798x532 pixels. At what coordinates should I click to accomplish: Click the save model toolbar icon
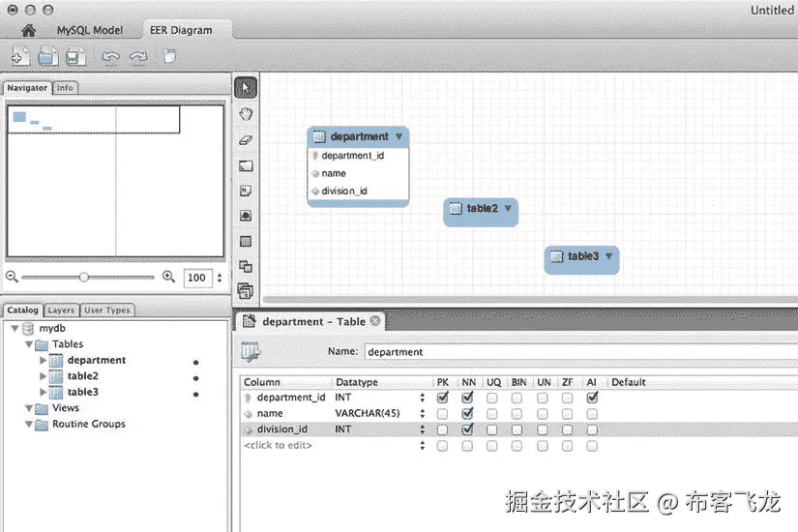pyautogui.click(x=75, y=56)
